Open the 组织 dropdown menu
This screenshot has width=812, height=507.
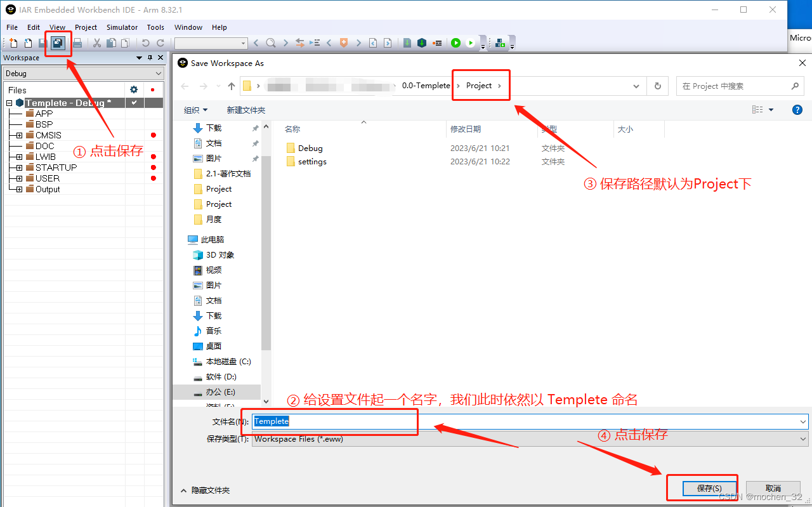coord(195,110)
